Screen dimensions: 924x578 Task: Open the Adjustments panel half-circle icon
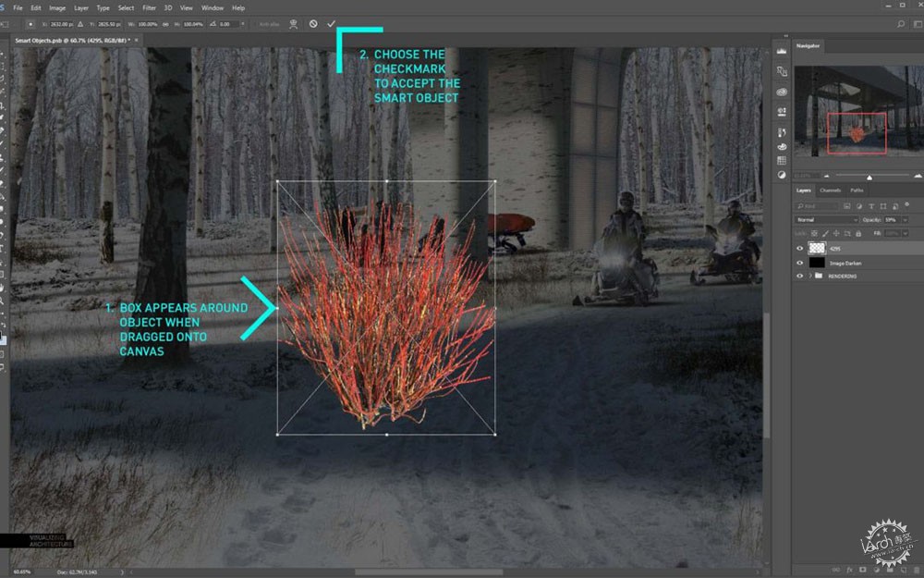pos(782,175)
